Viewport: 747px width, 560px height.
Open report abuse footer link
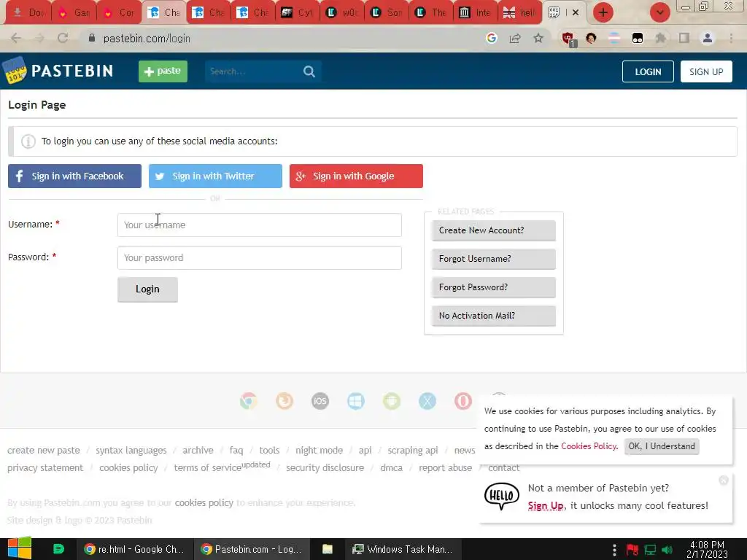click(x=446, y=468)
